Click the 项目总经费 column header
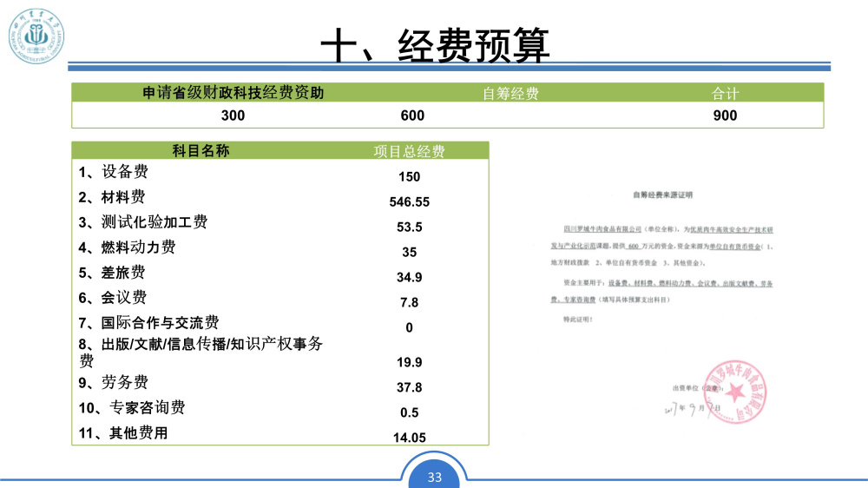Screen dimensions: 868x488 [x=409, y=151]
